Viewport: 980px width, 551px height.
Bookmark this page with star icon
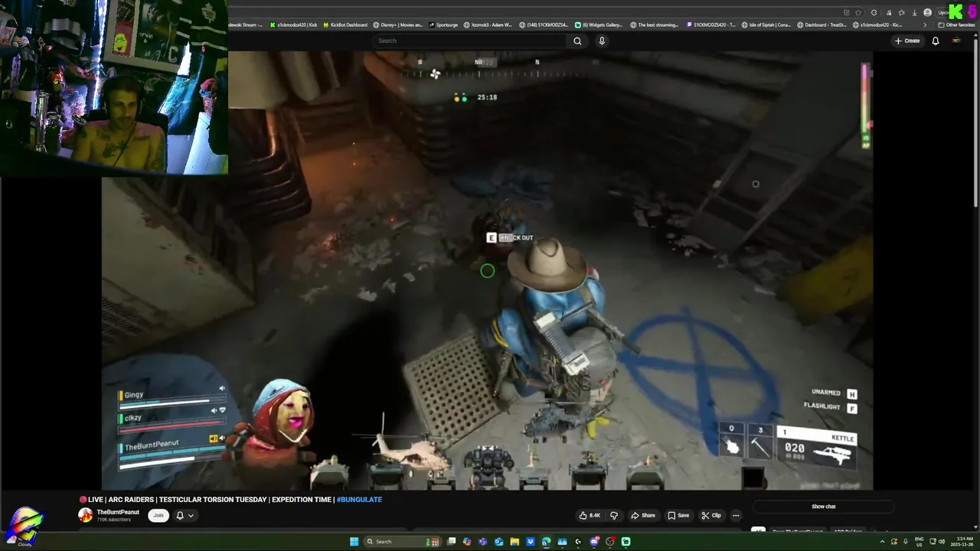[858, 12]
